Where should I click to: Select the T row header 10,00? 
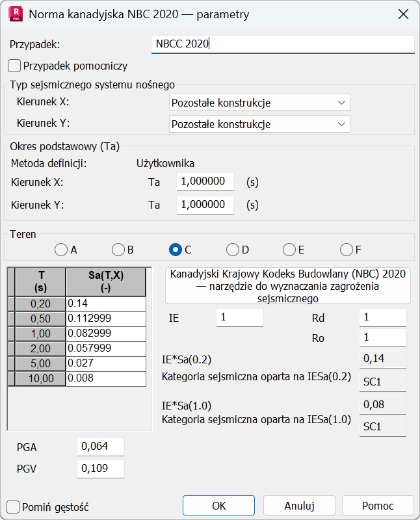(x=40, y=378)
